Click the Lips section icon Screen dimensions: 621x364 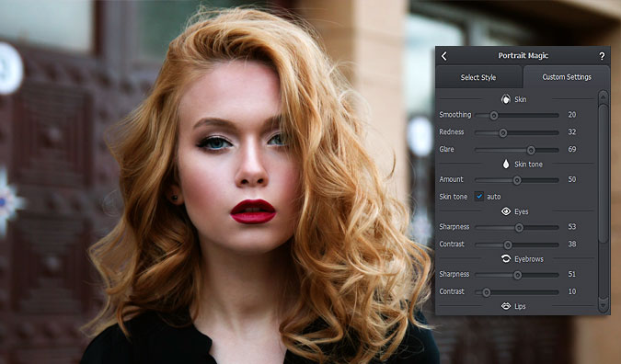point(506,306)
